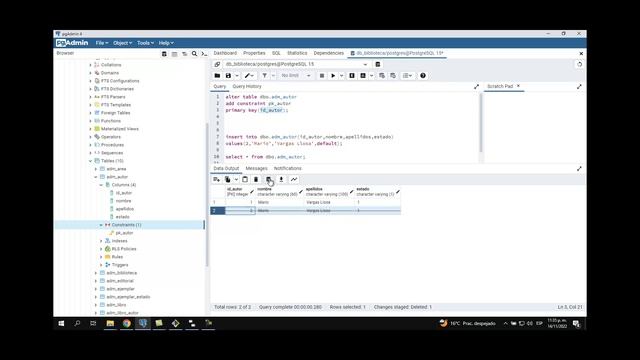Screen dimensions: 640x360
Task: Expand the Triggers node
Action: coord(102,265)
